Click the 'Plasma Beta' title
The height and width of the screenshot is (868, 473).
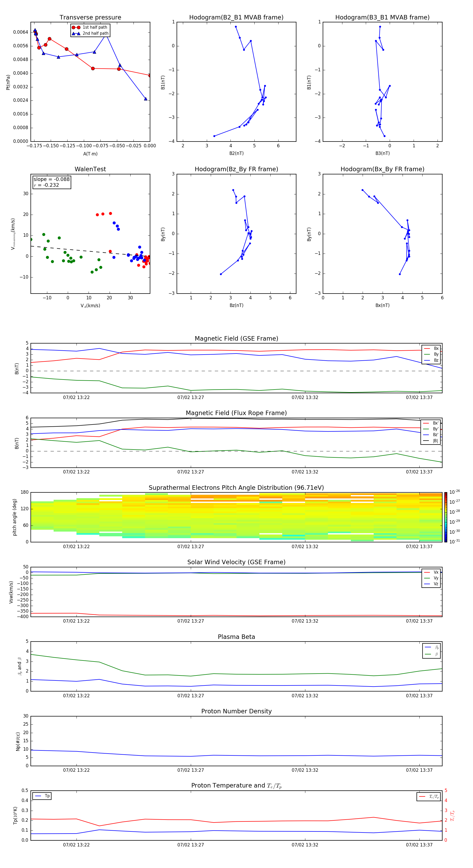(x=236, y=637)
